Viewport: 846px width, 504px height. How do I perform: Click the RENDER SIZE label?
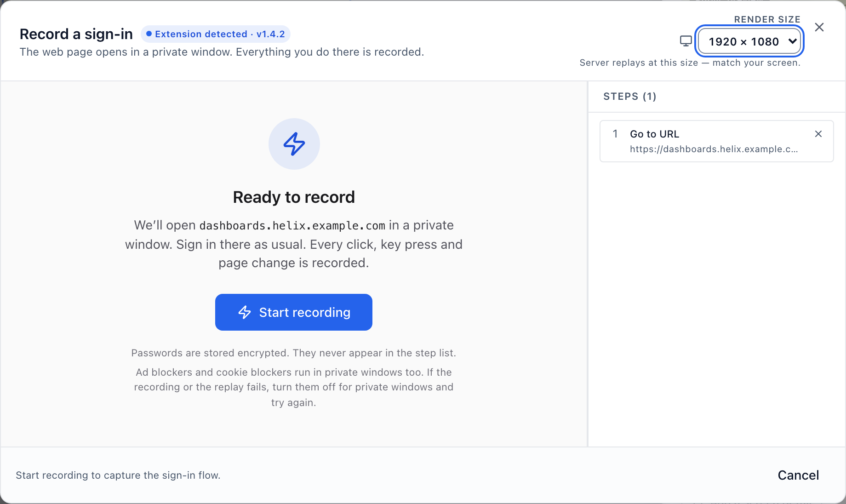[767, 19]
